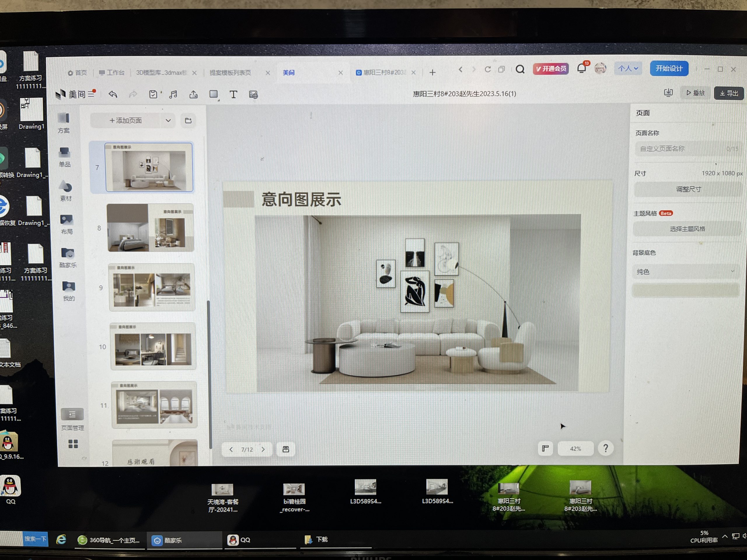Click the music note icon
This screenshot has width=747, height=560.
click(173, 94)
